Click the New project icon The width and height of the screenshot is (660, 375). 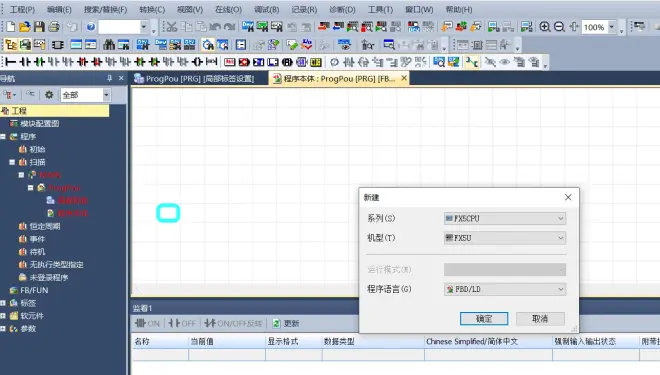(11, 27)
